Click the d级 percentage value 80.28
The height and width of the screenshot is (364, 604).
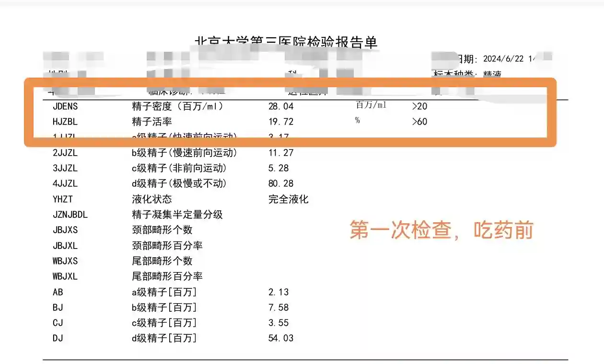tap(280, 183)
